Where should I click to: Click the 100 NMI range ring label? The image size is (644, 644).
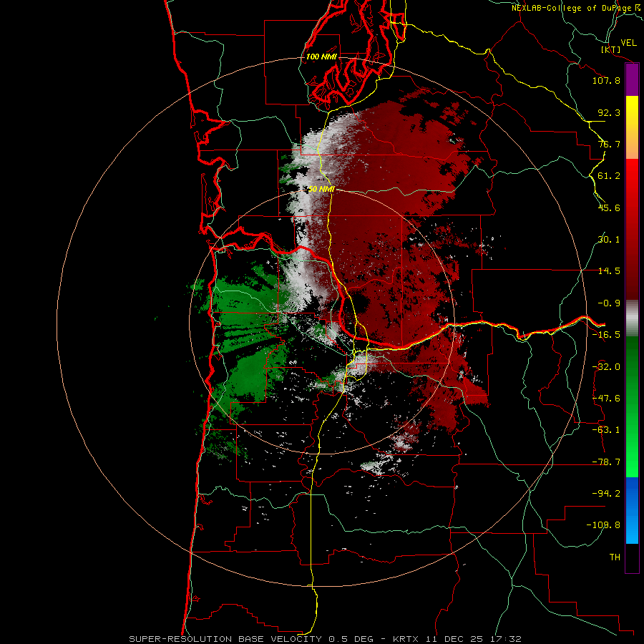[321, 57]
